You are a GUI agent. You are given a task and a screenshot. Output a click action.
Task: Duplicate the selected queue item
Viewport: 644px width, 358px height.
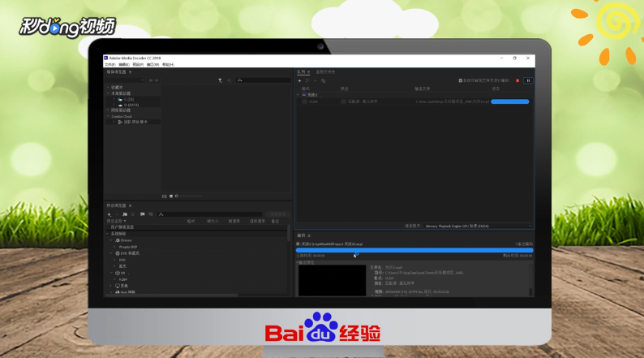324,81
